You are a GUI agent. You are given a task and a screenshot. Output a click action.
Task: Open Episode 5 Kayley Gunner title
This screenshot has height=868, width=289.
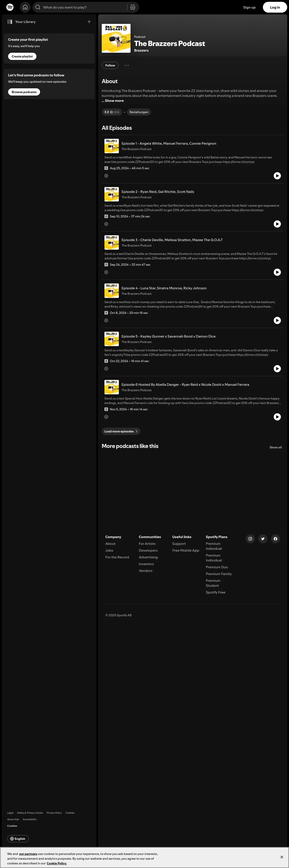(169, 336)
